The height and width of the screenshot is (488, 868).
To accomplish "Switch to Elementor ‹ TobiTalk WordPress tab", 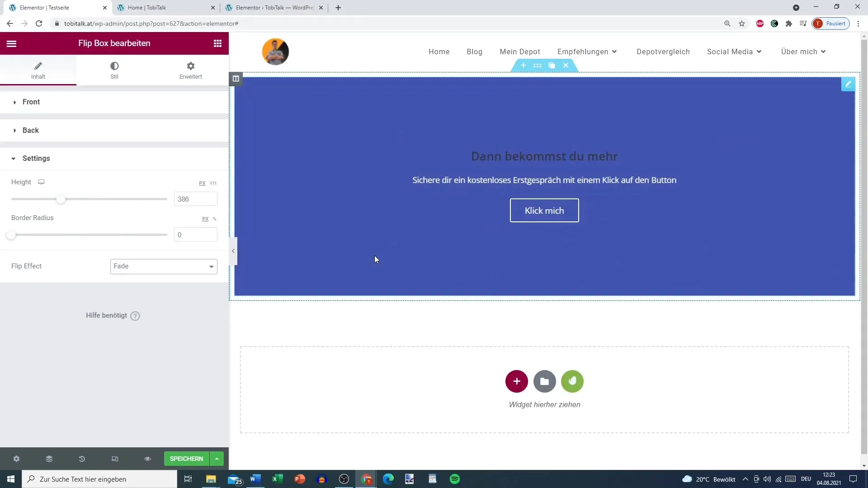I will (x=274, y=8).
